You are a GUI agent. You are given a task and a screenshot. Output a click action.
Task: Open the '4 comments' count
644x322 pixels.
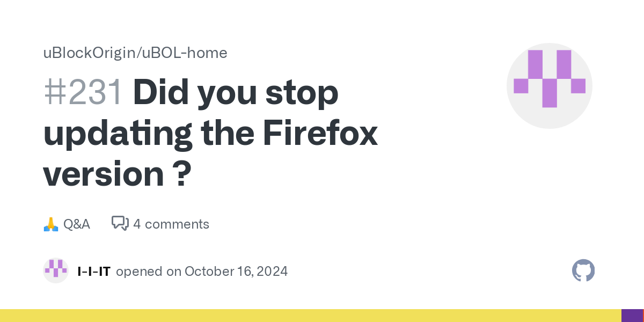coord(171,224)
